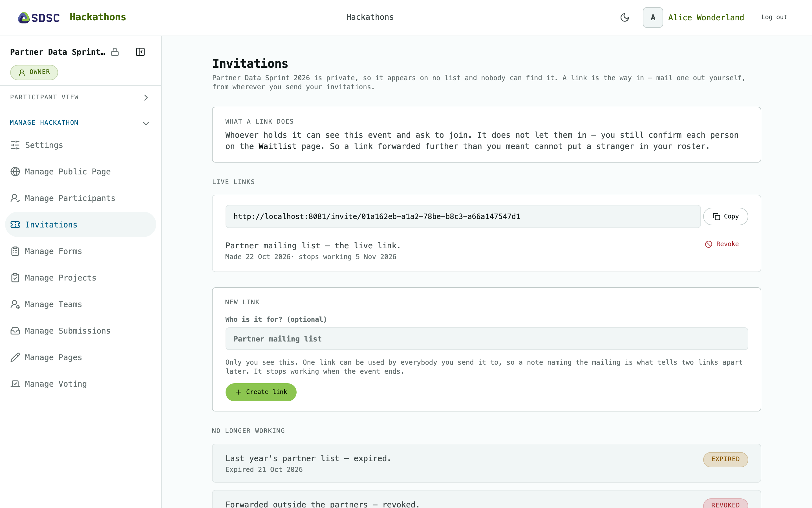This screenshot has height=508, width=812.
Task: Click the OWNER badge
Action: (x=34, y=72)
